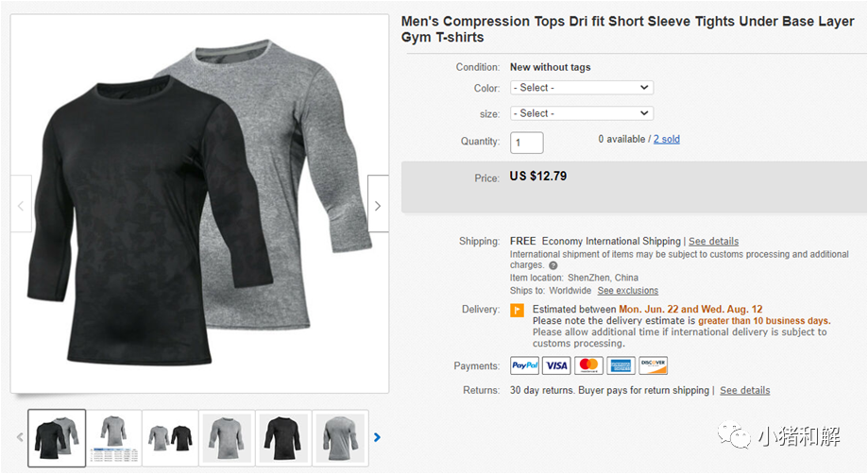Click the Discover card icon
The height and width of the screenshot is (474, 868).
(653, 365)
